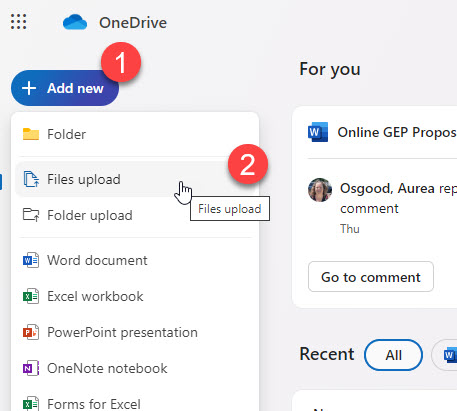Click the OneNote notebook icon
This screenshot has width=457, height=411.
pyautogui.click(x=31, y=368)
